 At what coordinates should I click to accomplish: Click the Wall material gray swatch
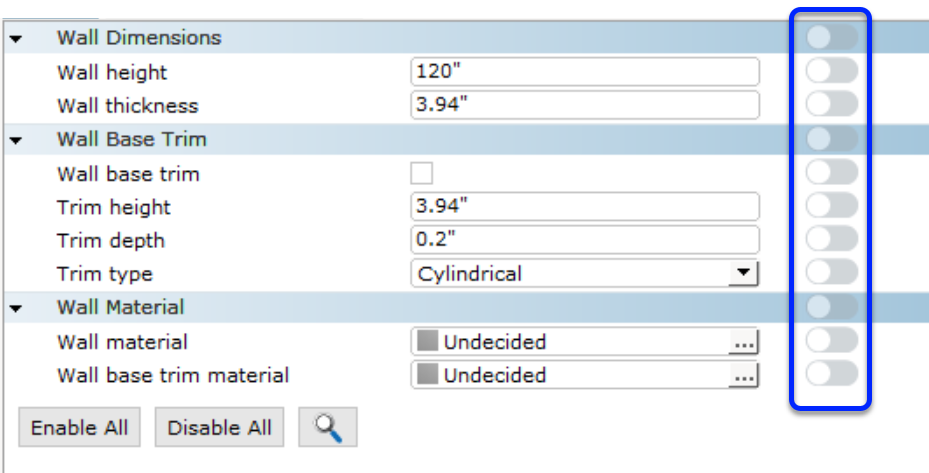pyautogui.click(x=427, y=341)
